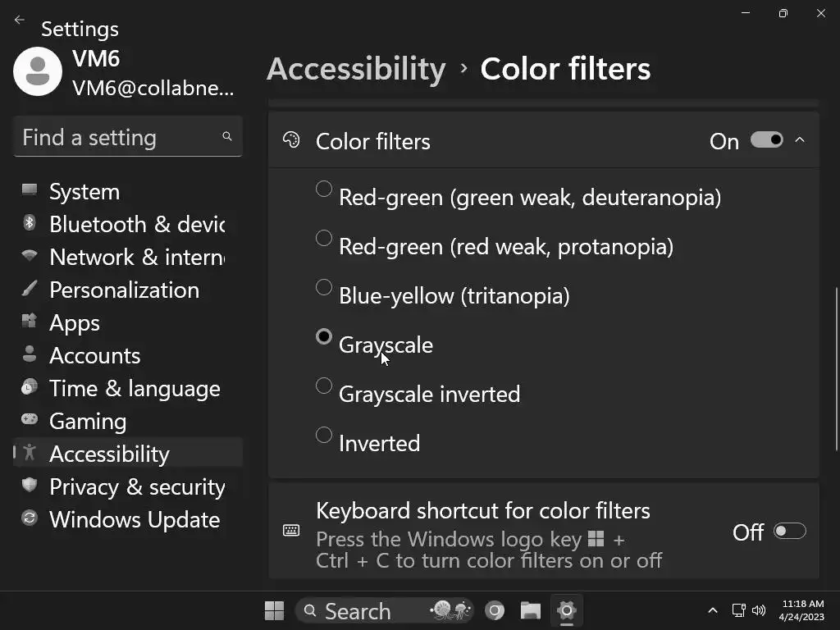Click the Gaming controller icon
Screen dimensions: 840x630
click(x=30, y=420)
